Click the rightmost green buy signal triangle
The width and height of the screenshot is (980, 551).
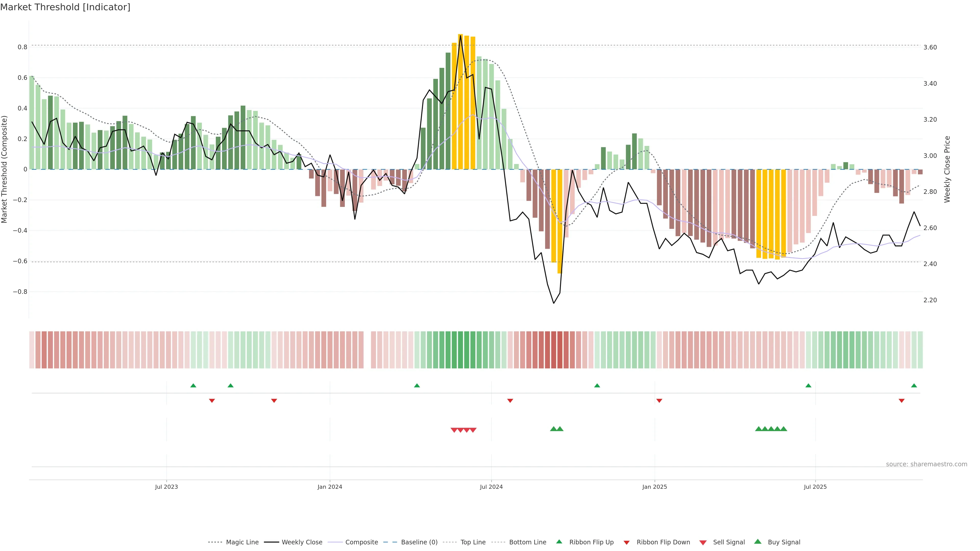(x=784, y=429)
